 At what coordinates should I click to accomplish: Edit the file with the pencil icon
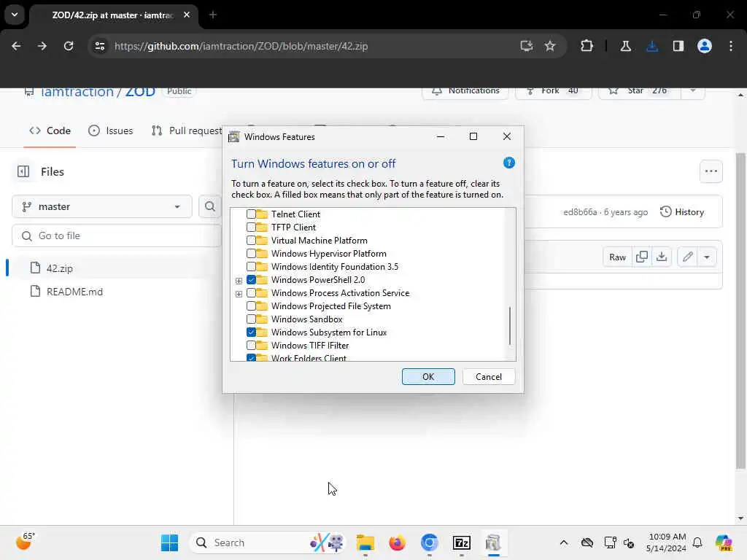coord(687,257)
